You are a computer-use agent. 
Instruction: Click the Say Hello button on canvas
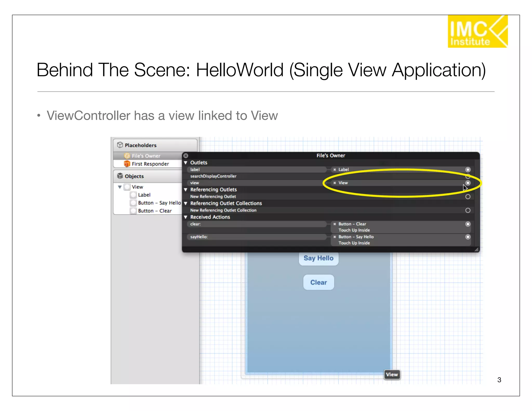pyautogui.click(x=318, y=258)
